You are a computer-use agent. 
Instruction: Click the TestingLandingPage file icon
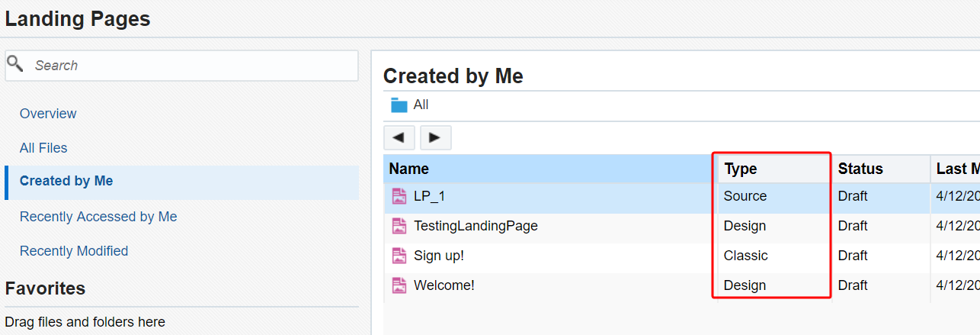pos(399,226)
